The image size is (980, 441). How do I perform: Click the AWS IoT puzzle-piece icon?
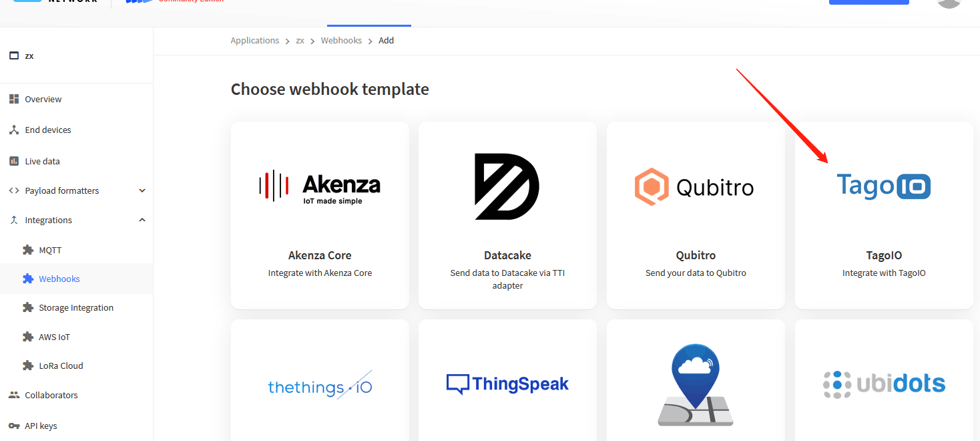coord(28,337)
